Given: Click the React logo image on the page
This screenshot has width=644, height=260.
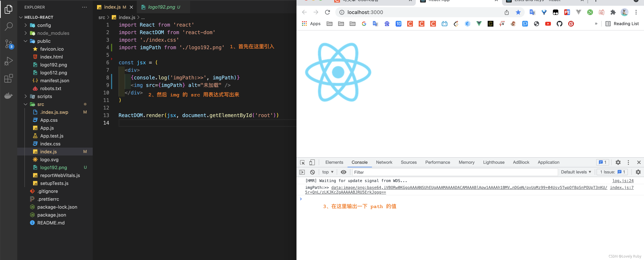Looking at the screenshot, I should tap(338, 72).
